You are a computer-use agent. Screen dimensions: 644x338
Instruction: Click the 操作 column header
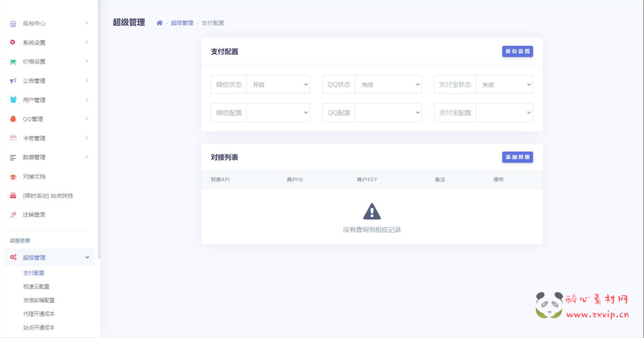tap(499, 179)
